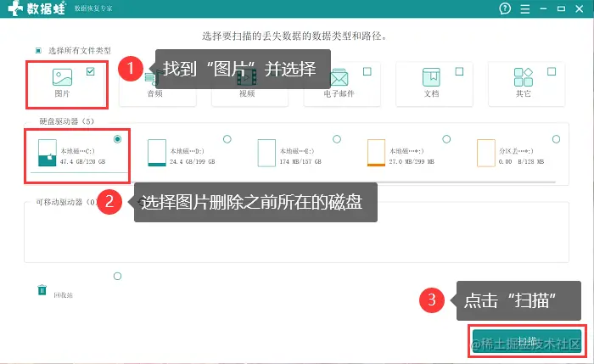Click the 27.0 MB/299 MB disk icon
This screenshot has width=594, height=364.
pos(376,153)
